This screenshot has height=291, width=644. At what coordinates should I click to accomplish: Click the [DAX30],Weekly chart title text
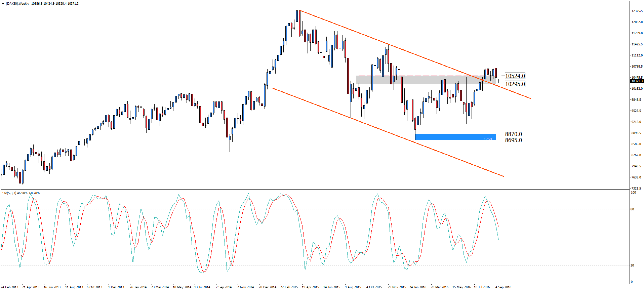(17, 4)
